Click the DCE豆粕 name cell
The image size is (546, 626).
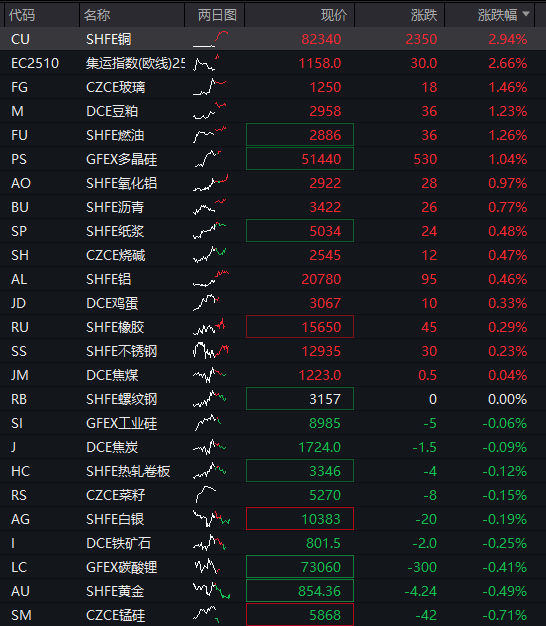(112, 111)
